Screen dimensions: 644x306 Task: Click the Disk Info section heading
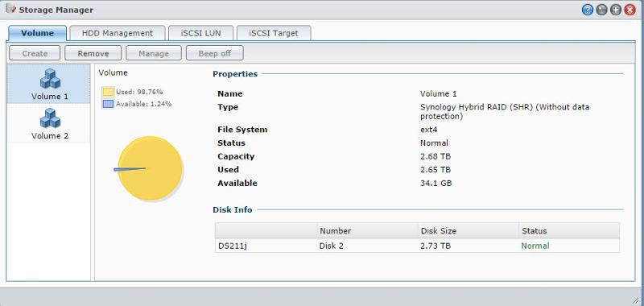pos(233,210)
